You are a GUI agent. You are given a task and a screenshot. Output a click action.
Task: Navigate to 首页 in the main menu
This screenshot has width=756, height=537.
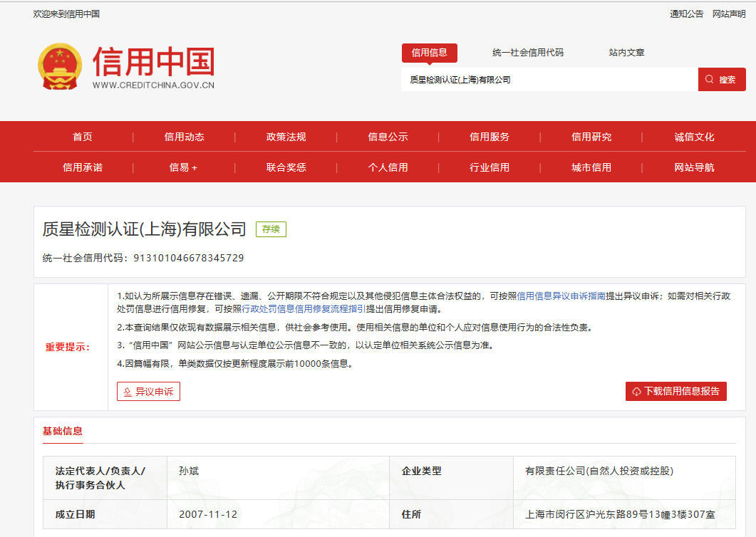click(82, 137)
